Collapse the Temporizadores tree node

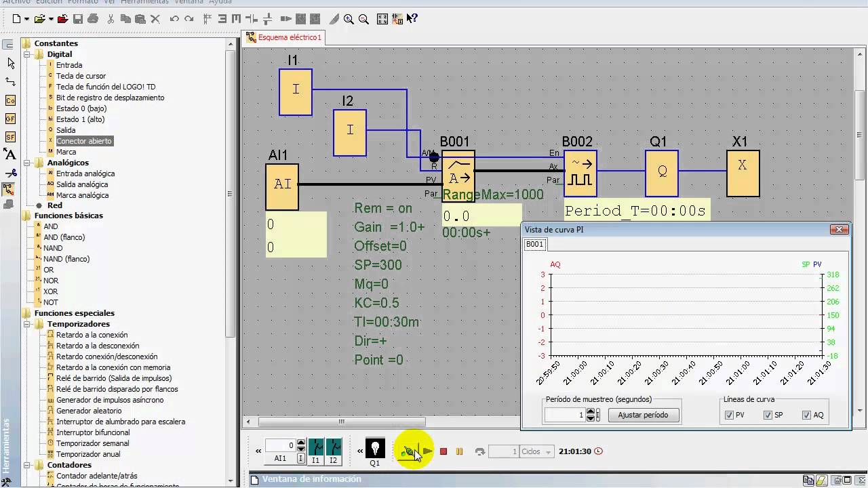point(28,324)
